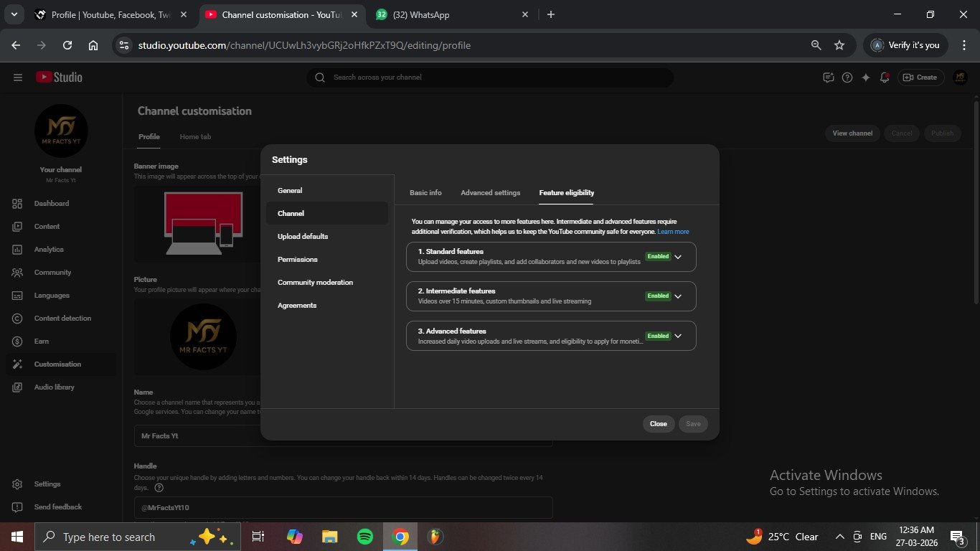The width and height of the screenshot is (980, 551).
Task: Expand Standard features section
Action: click(678, 257)
